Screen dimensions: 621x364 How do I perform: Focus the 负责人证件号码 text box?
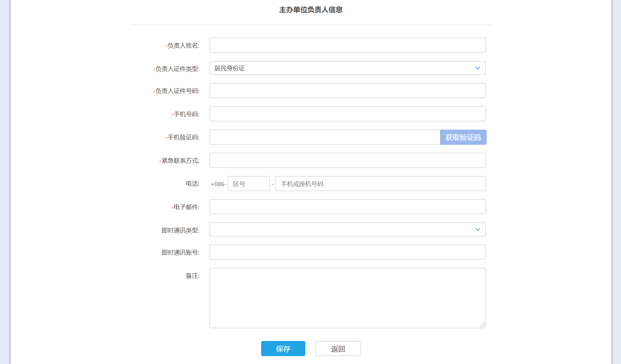click(x=347, y=91)
